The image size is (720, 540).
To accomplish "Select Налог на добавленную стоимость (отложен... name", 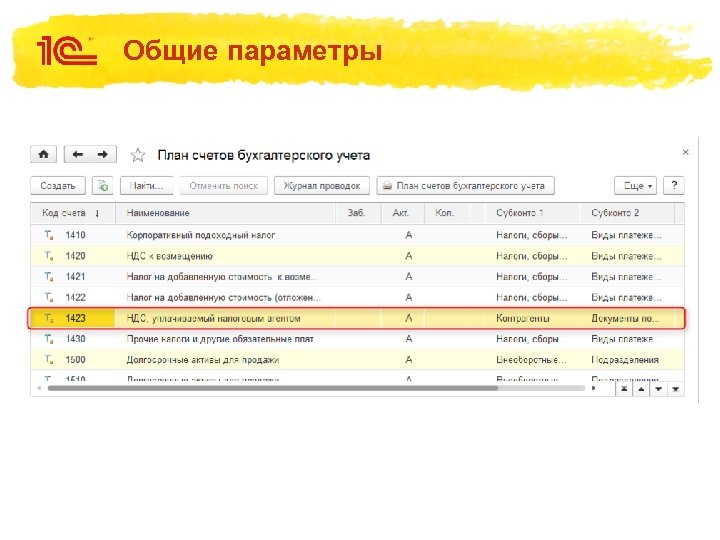I will click(x=224, y=297).
